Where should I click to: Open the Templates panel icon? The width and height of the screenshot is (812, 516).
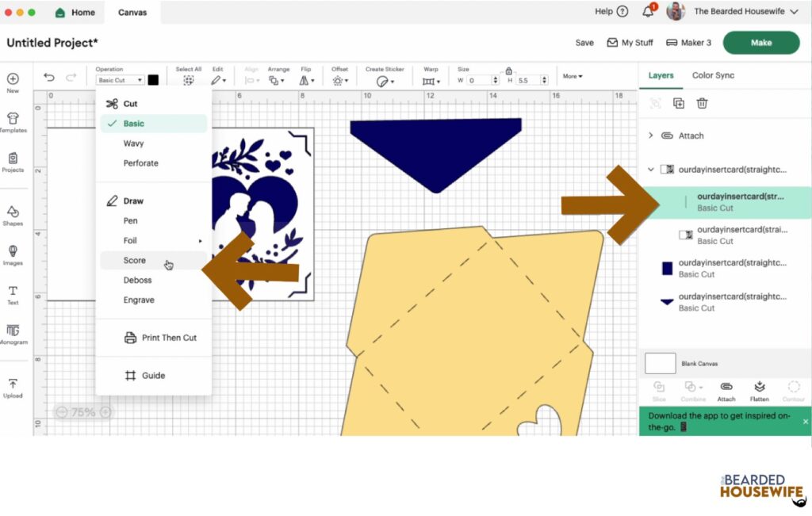(13, 121)
